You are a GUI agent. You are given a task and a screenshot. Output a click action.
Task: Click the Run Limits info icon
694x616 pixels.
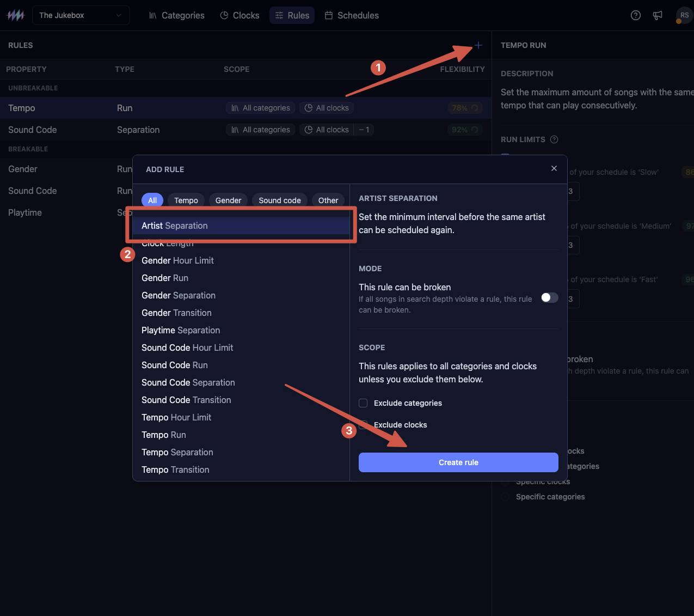click(x=554, y=139)
